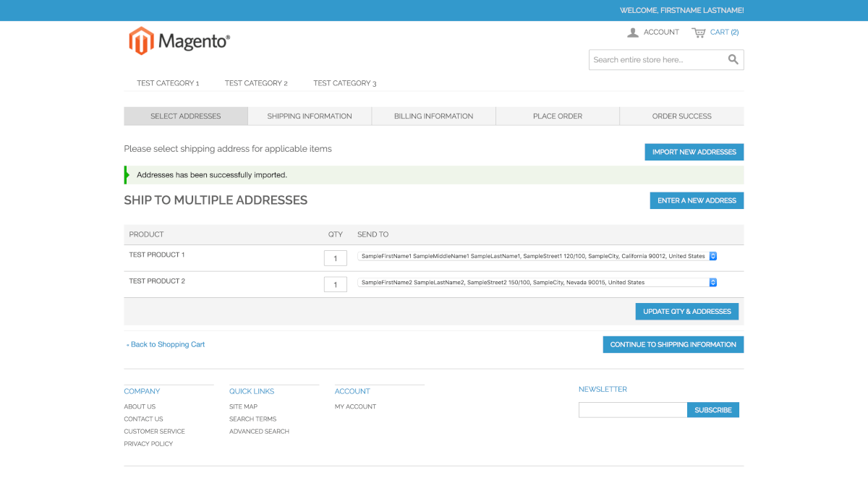Go back to Shopping Cart link
The width and height of the screenshot is (868, 478).
coord(166,345)
